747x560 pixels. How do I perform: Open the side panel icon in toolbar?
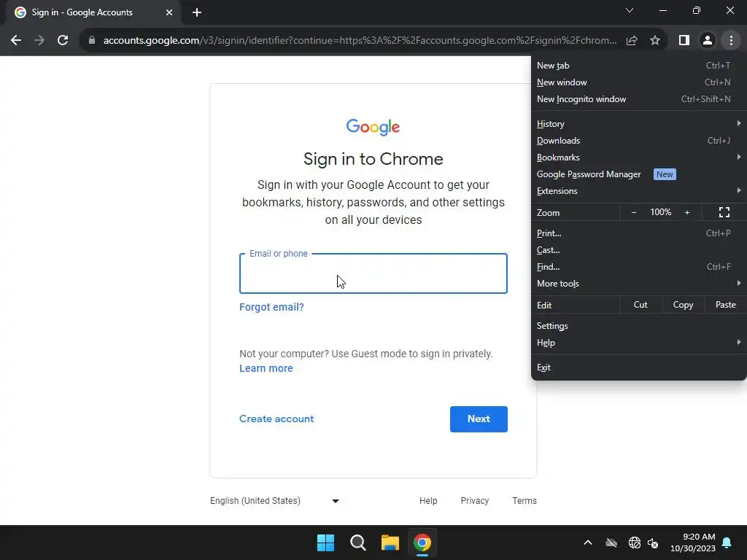coord(684,41)
